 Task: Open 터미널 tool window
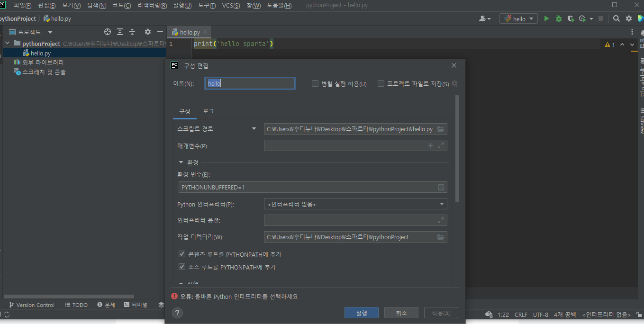(x=136, y=305)
